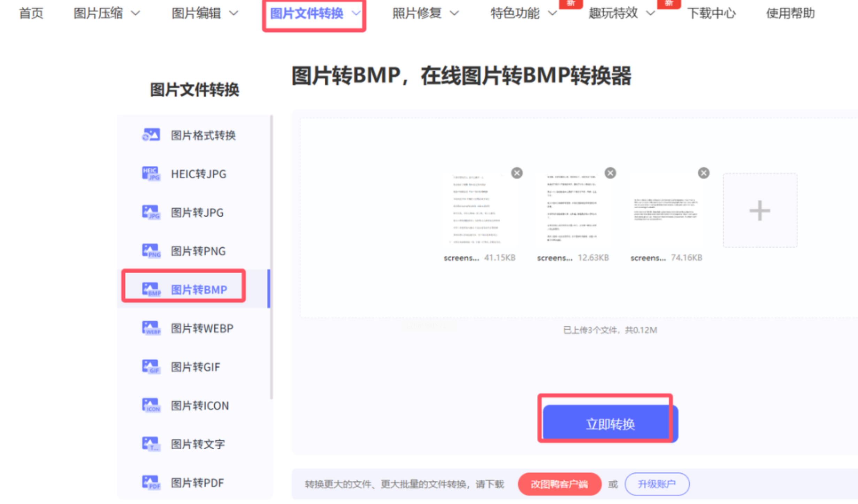Expand the 图片压缩 dropdown menu

(106, 13)
